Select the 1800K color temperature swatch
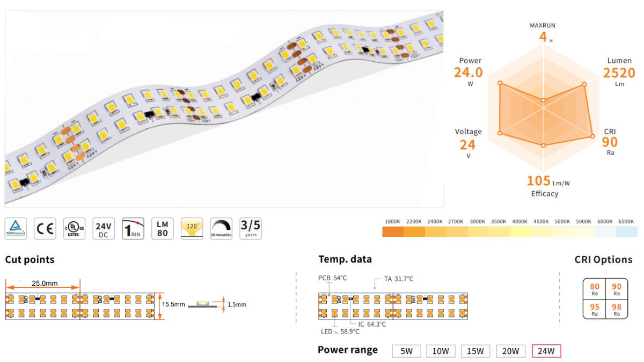Image resolution: width=644 pixels, height=362 pixels. click(393, 232)
